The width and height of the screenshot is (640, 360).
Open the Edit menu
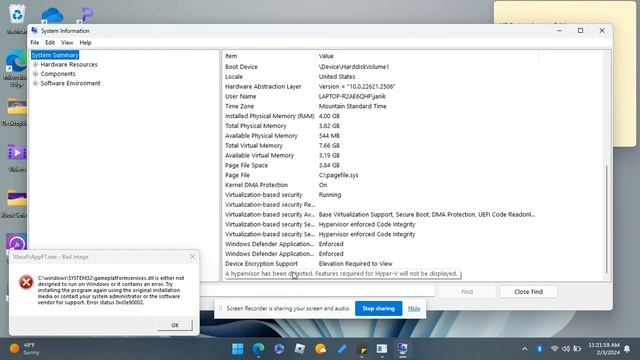coord(50,42)
